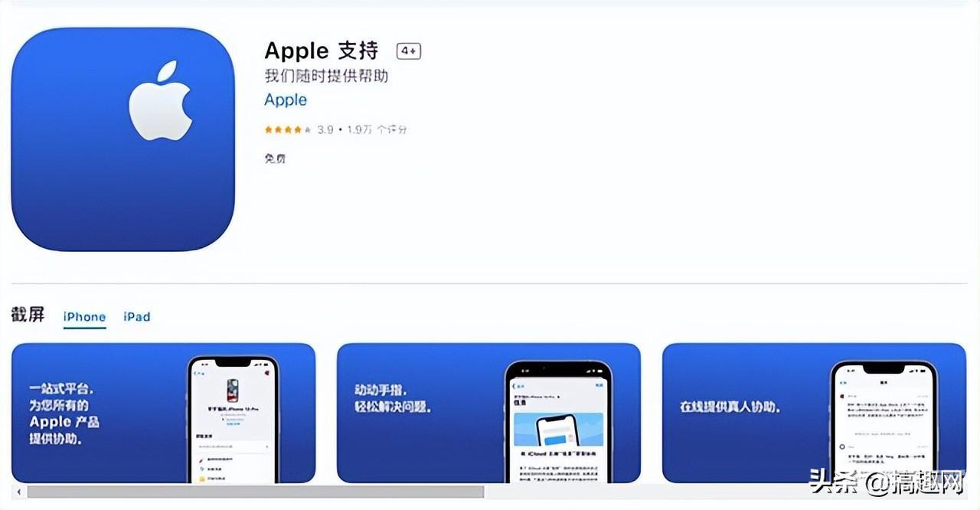Viewport: 980px width, 510px height.
Task: Click the orange star rating icons
Action: pyautogui.click(x=288, y=130)
